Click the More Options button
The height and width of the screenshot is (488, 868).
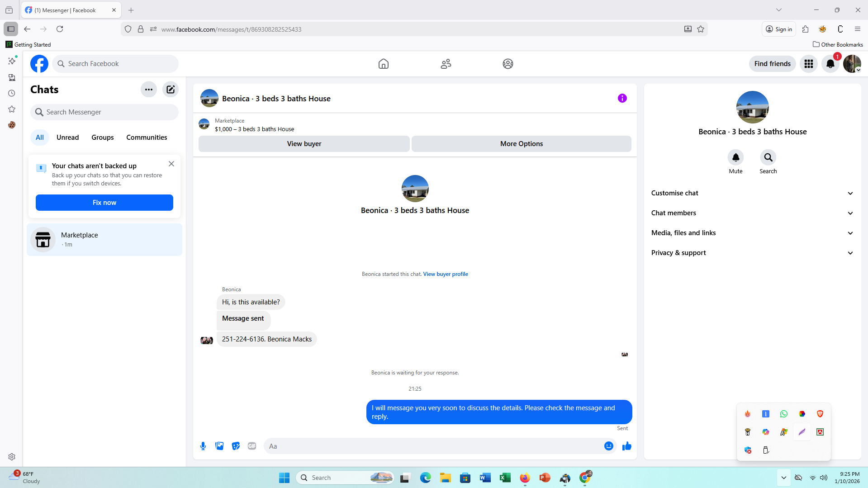[522, 144]
